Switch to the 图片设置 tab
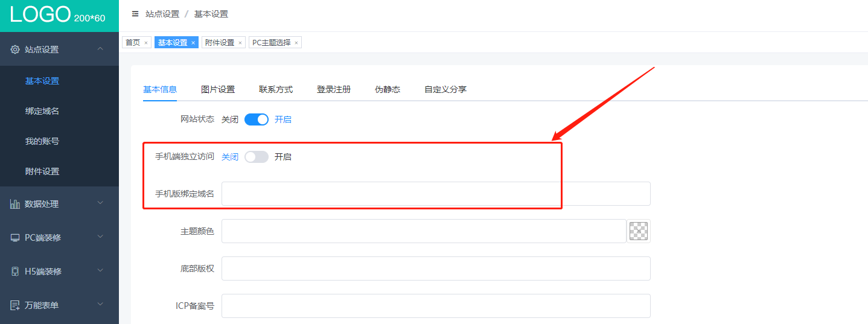 (x=217, y=89)
